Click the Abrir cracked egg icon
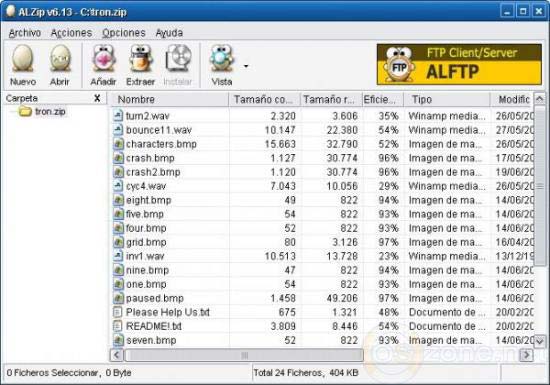 click(60, 59)
